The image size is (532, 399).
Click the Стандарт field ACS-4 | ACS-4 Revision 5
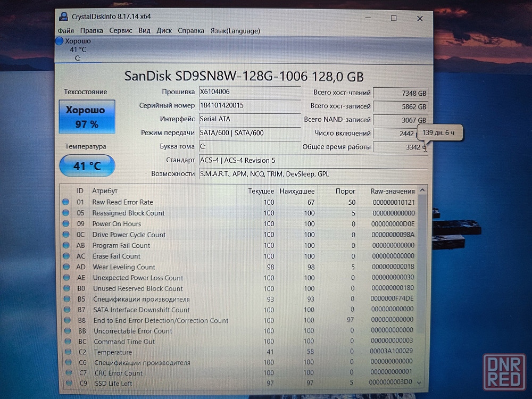pyautogui.click(x=313, y=161)
